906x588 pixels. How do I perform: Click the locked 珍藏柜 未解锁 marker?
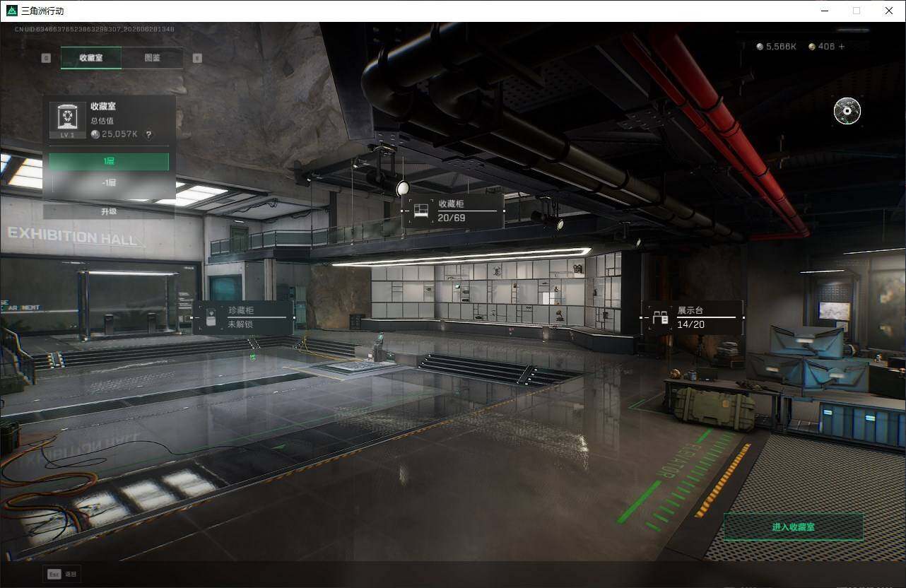[x=242, y=317]
